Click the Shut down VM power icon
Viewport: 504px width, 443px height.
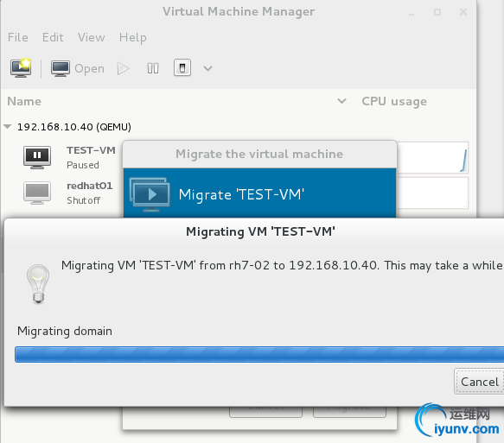point(182,67)
